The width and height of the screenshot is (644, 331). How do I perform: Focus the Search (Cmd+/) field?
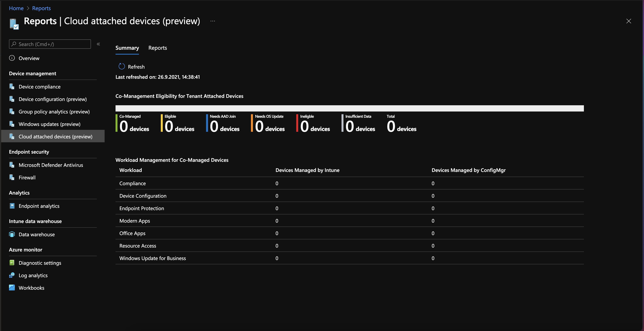pyautogui.click(x=50, y=44)
